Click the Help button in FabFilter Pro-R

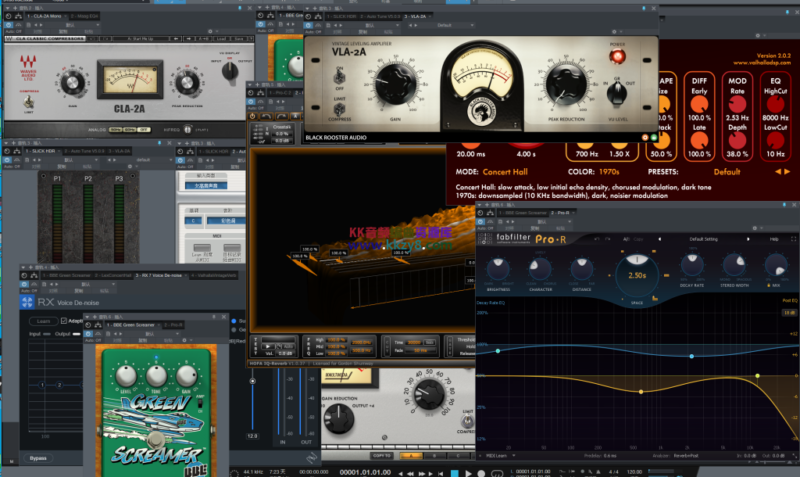[774, 240]
